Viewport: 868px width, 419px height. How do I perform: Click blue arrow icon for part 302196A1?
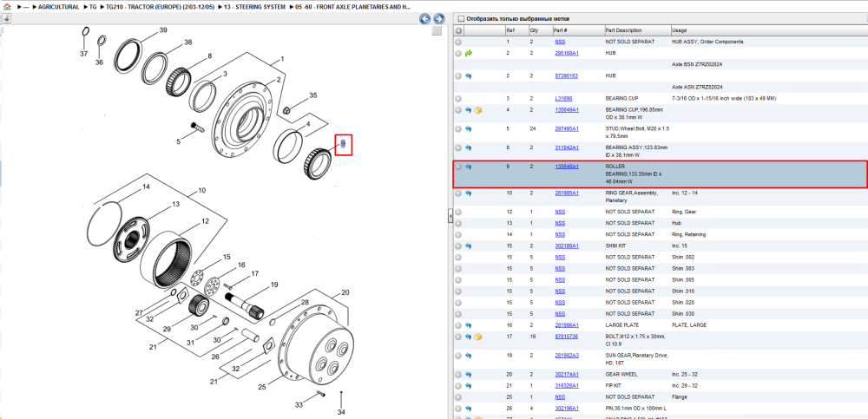click(x=469, y=408)
